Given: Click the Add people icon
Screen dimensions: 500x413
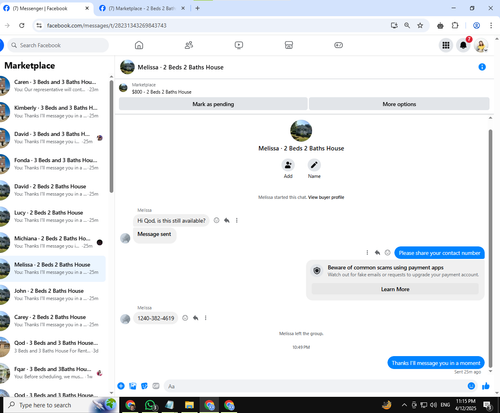Looking at the screenshot, I should pos(288,165).
